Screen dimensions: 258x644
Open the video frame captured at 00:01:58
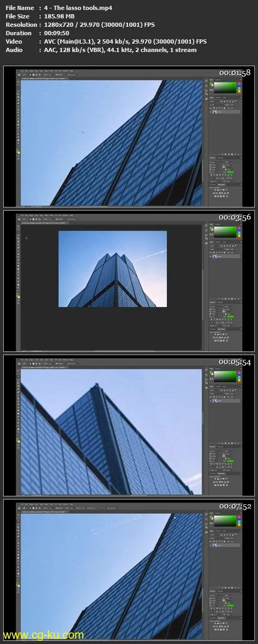click(x=129, y=136)
